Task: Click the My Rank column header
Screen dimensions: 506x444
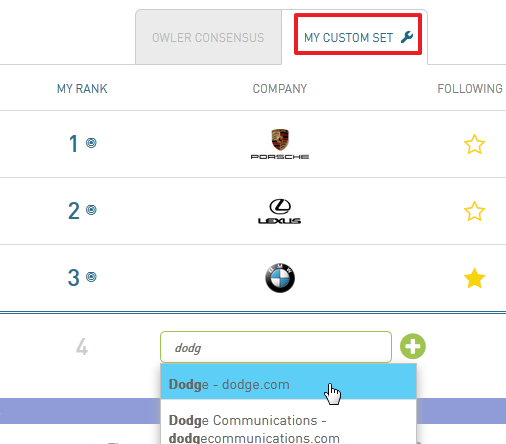Action: (x=82, y=89)
